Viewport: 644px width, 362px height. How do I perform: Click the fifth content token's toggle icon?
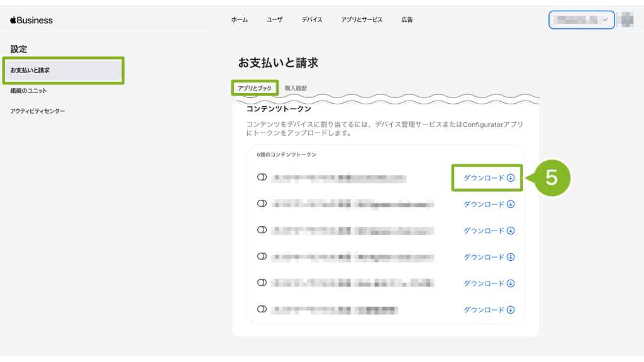[x=262, y=283]
